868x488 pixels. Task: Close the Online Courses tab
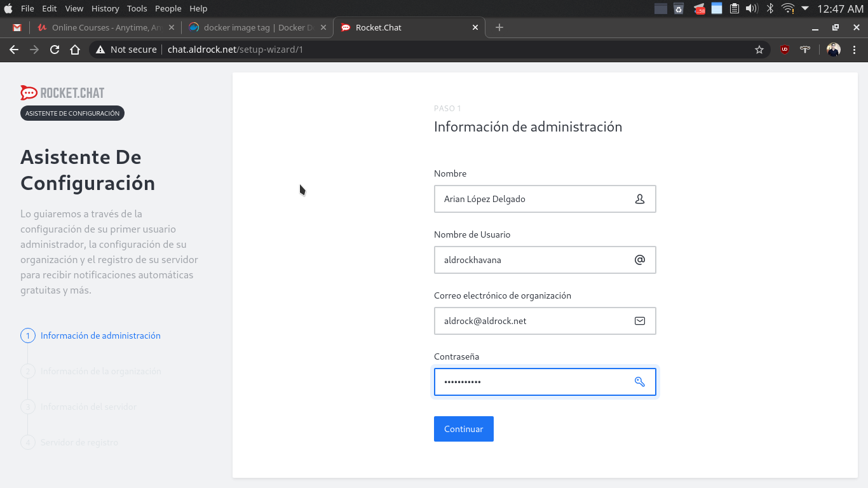click(x=172, y=27)
